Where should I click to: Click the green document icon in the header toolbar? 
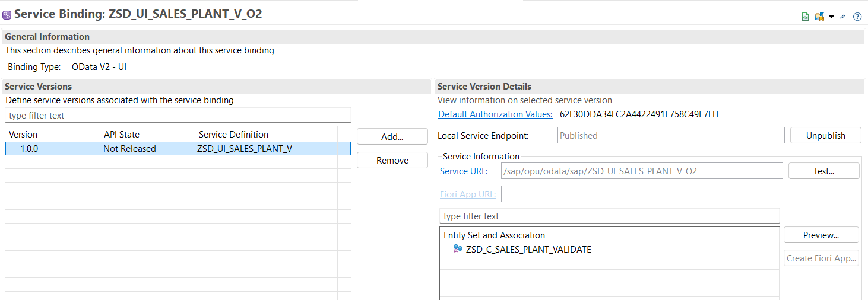tap(805, 17)
